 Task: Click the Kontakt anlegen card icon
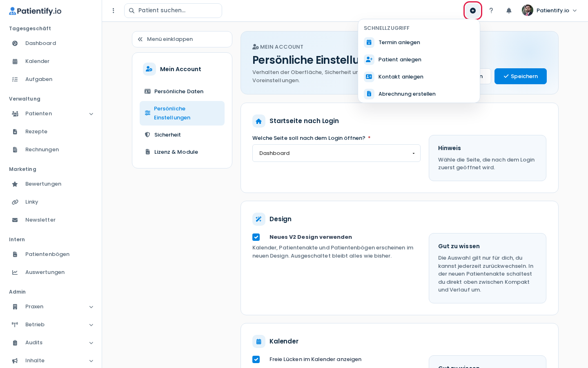(369, 77)
